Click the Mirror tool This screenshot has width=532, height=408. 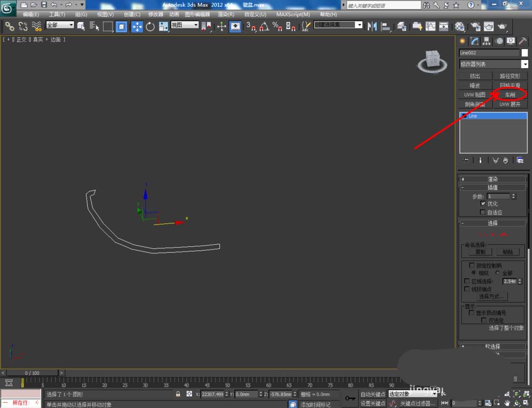(x=372, y=27)
